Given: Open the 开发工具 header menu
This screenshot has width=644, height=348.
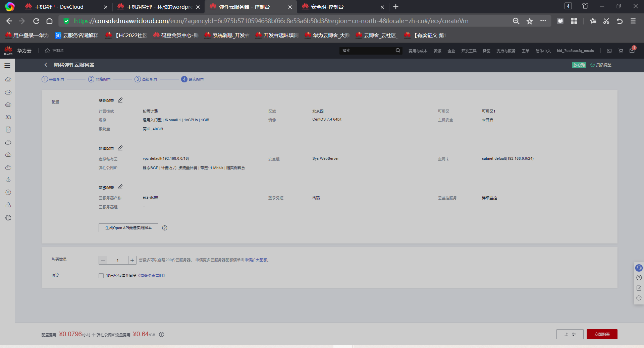Looking at the screenshot, I should coord(469,51).
